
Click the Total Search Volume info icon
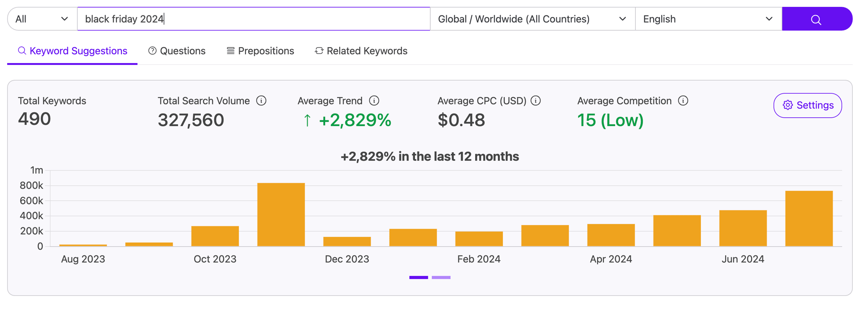pos(261,101)
